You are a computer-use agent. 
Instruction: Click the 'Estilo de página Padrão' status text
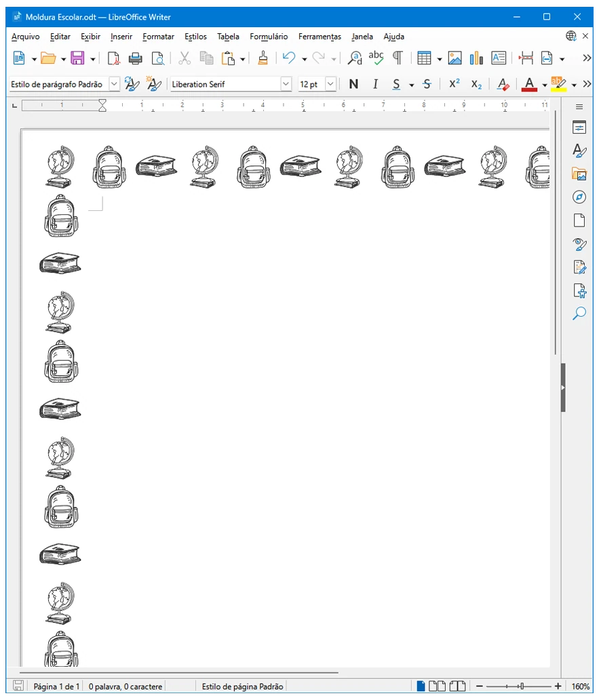(x=242, y=686)
